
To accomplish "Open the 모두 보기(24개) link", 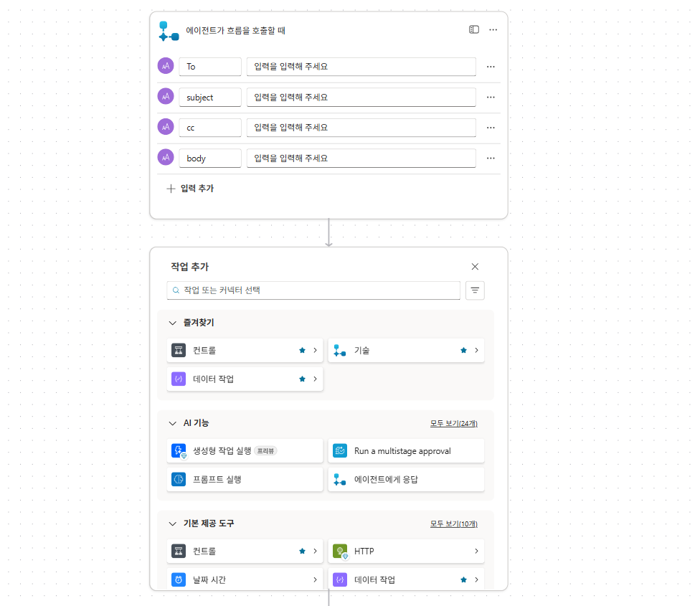I will tap(453, 424).
